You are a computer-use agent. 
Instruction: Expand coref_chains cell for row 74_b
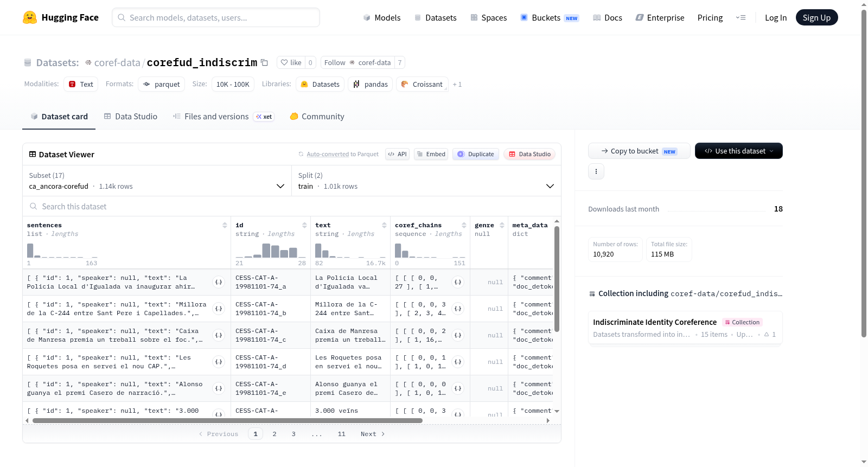pos(458,309)
